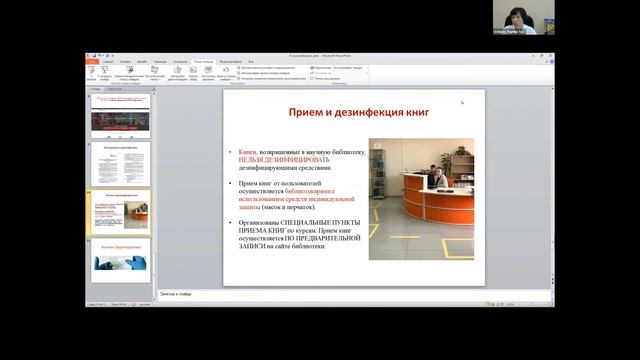Viewport: 640px width, 360px height.
Task: Start show from current slide
Action: click(104, 73)
